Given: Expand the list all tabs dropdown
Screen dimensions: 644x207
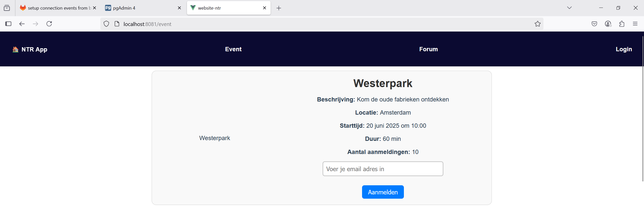Looking at the screenshot, I should pyautogui.click(x=569, y=8).
